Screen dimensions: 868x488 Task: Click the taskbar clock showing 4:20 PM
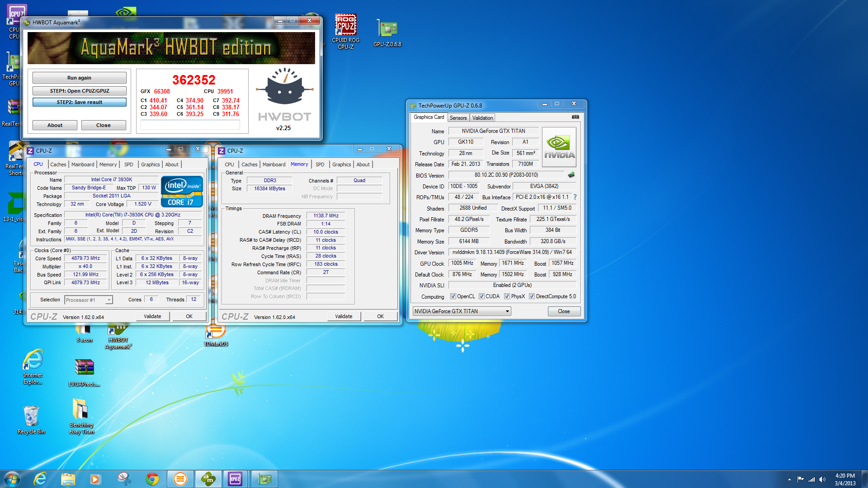[845, 479]
